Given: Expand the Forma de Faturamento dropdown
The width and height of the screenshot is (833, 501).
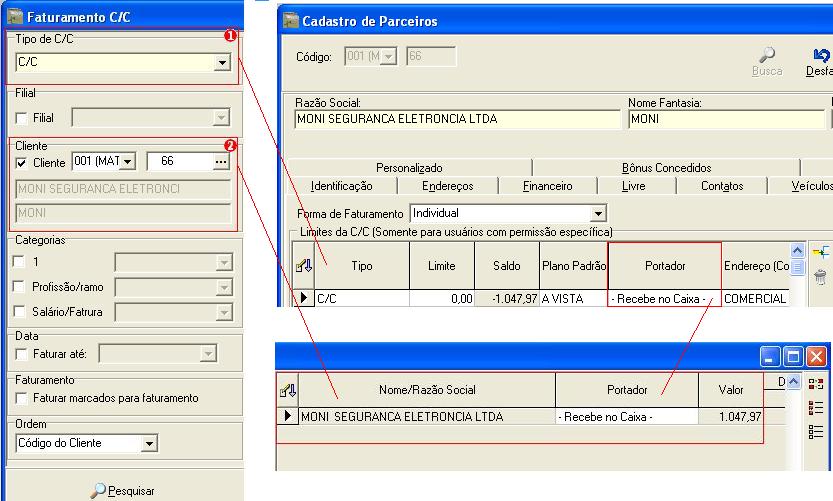Looking at the screenshot, I should point(598,214).
